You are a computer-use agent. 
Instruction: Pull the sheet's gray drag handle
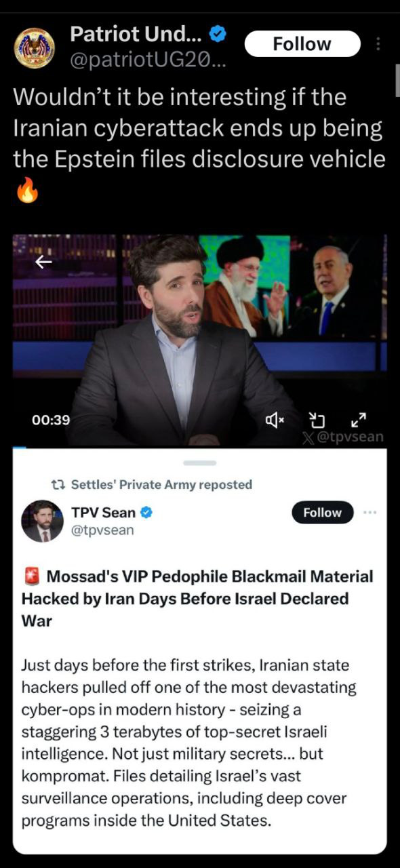coord(200,462)
